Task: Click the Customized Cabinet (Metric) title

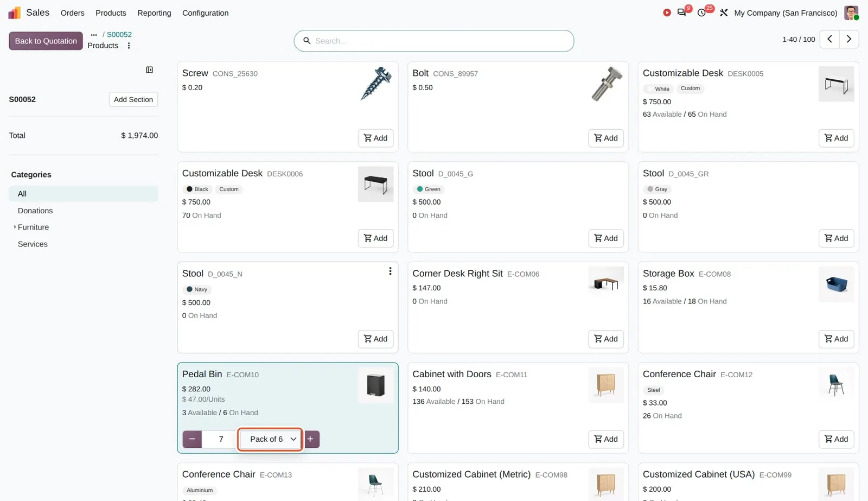Action: (471, 474)
